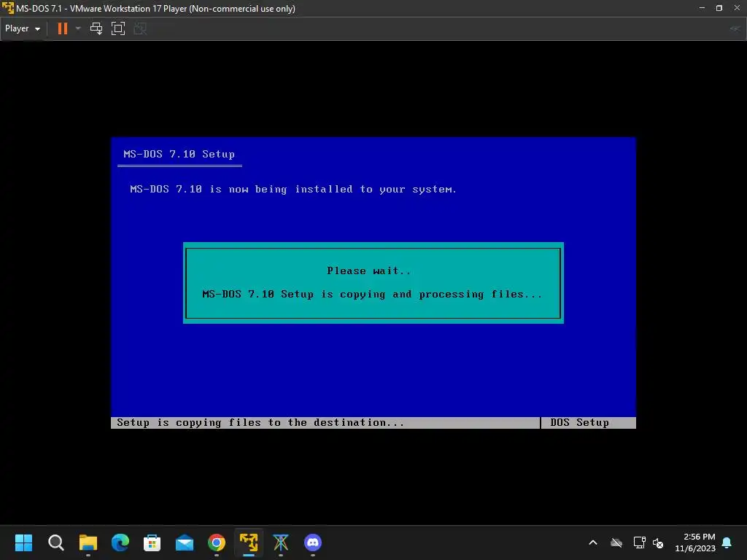Click 'Setup is copying files to the destination...' status
This screenshot has width=747, height=560.
(x=260, y=422)
